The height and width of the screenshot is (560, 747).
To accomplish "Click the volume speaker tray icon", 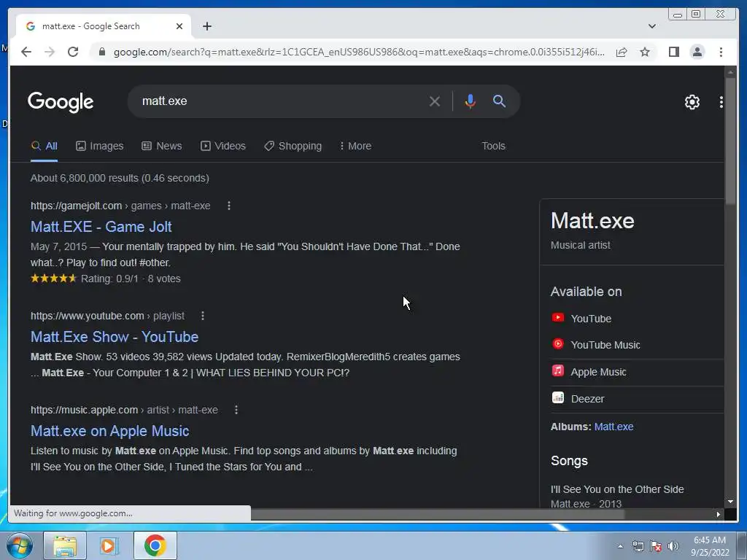I will pyautogui.click(x=673, y=546).
